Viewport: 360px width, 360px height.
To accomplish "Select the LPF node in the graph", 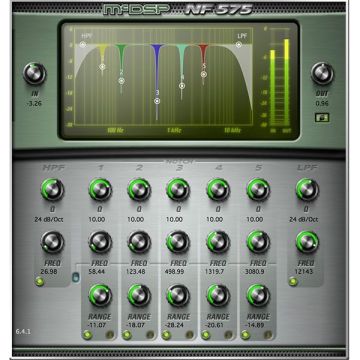I will click(x=239, y=44).
